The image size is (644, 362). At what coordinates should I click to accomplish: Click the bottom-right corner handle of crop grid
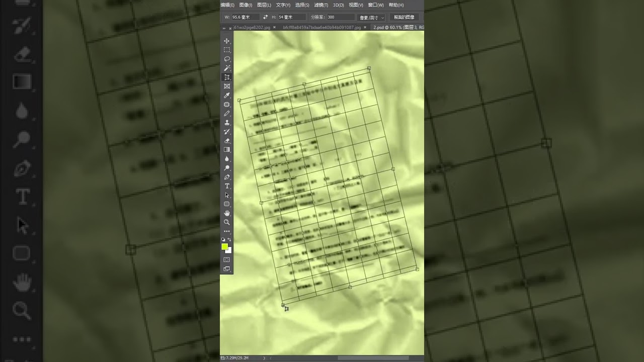tap(417, 269)
